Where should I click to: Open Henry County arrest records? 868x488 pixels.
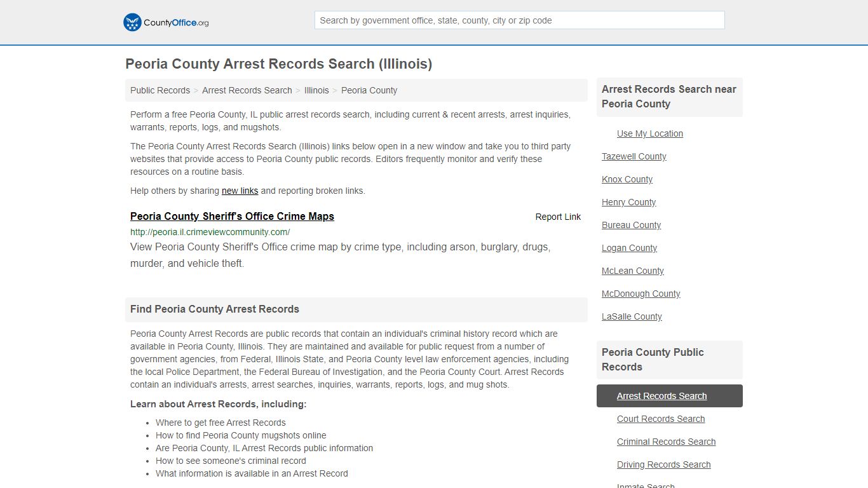pyautogui.click(x=629, y=202)
